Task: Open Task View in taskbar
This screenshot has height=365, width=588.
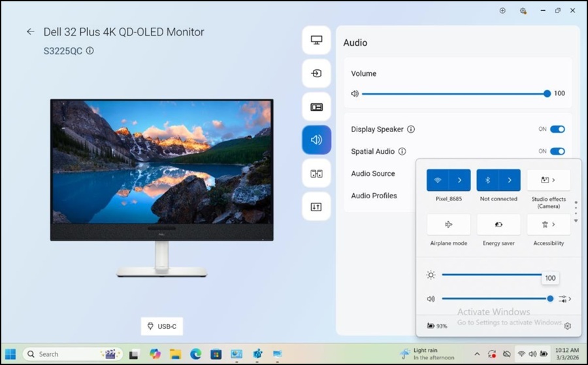Action: (134, 354)
